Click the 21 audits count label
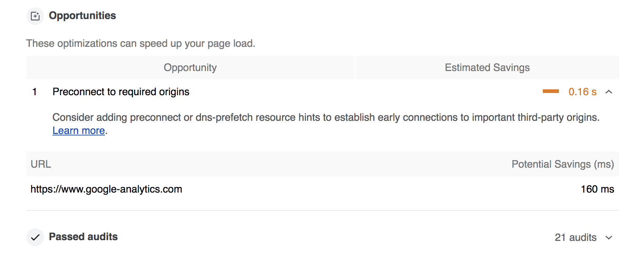The width and height of the screenshot is (644, 257). click(575, 238)
